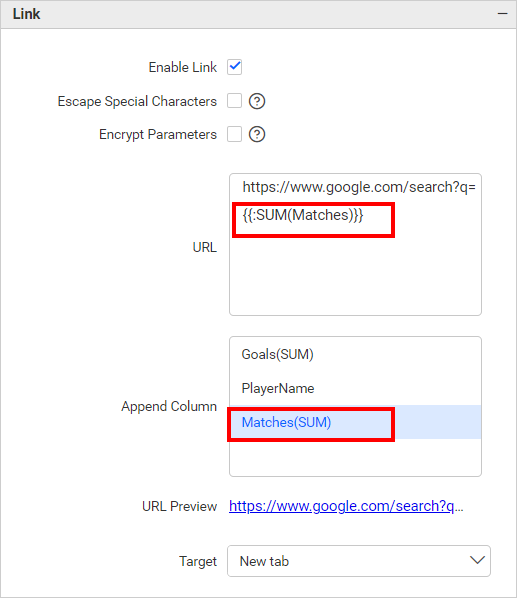Click the https://www.google.com/search?q= text line
517x598 pixels.
[x=359, y=187]
